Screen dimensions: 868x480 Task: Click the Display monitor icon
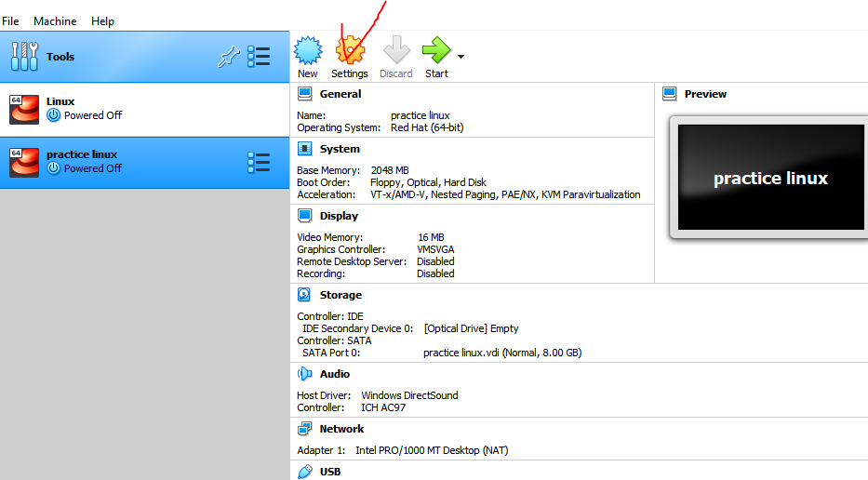[x=305, y=216]
